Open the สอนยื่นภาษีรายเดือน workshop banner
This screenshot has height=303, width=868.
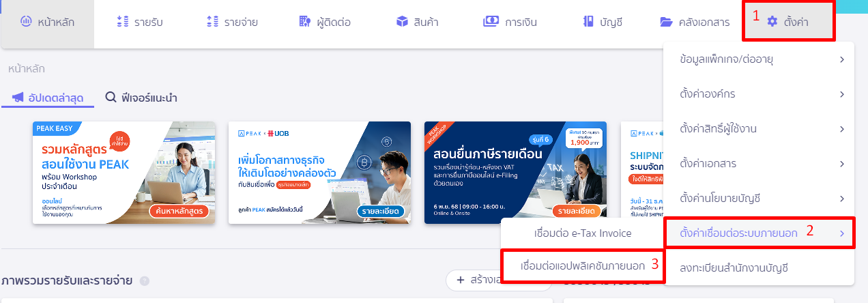(x=515, y=173)
